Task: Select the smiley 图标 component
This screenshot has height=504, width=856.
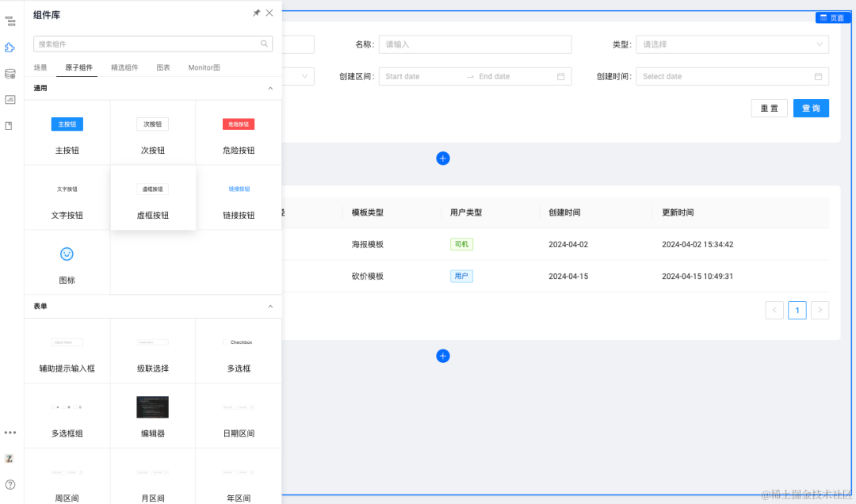Action: [x=67, y=262]
